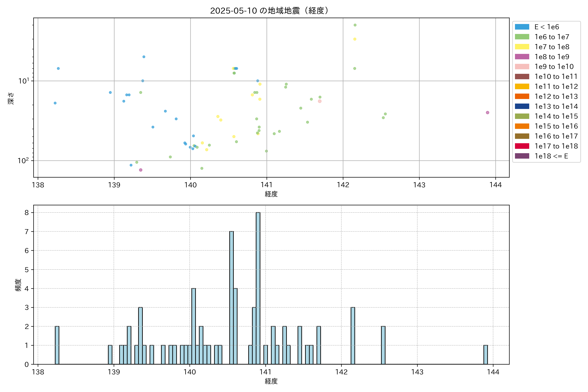588x392 pixels.
Task: Click the purple scatter point near longitude 144
Action: [x=488, y=113]
